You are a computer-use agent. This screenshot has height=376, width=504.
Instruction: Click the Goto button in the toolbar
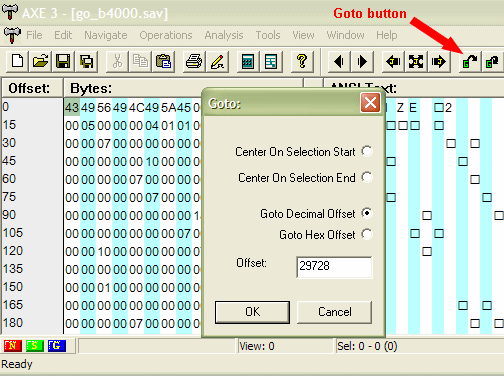469,62
